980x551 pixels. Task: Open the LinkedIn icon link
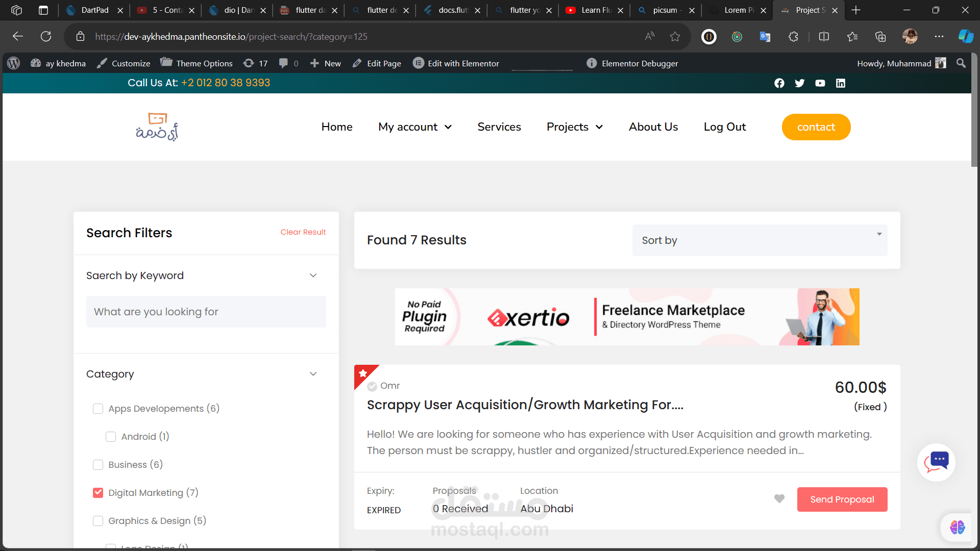[840, 83]
